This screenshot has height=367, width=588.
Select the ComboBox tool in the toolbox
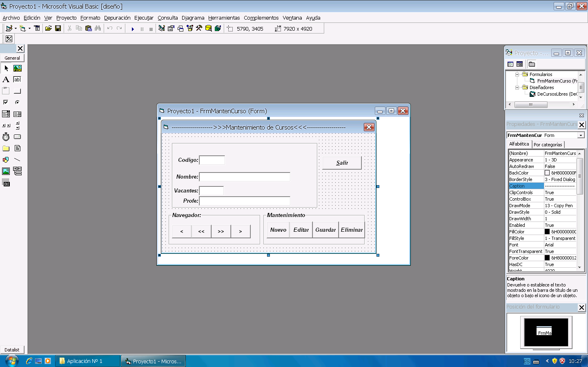6,114
